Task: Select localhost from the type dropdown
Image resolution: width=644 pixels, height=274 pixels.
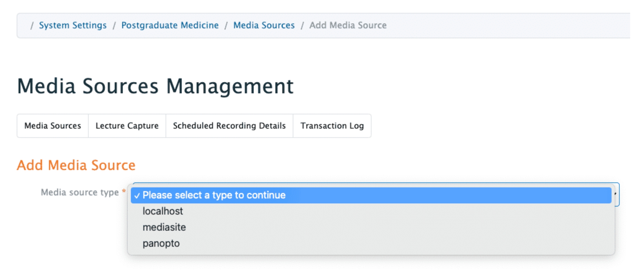Action: 163,211
